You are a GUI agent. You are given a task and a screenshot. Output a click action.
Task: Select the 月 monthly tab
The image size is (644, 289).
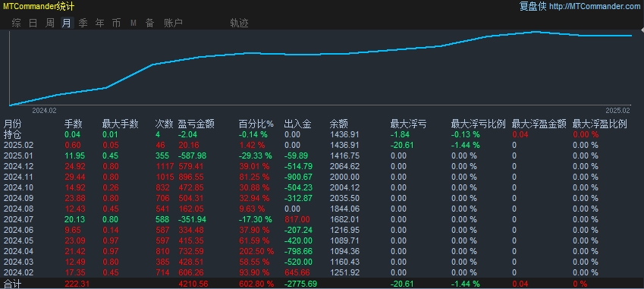pos(67,23)
